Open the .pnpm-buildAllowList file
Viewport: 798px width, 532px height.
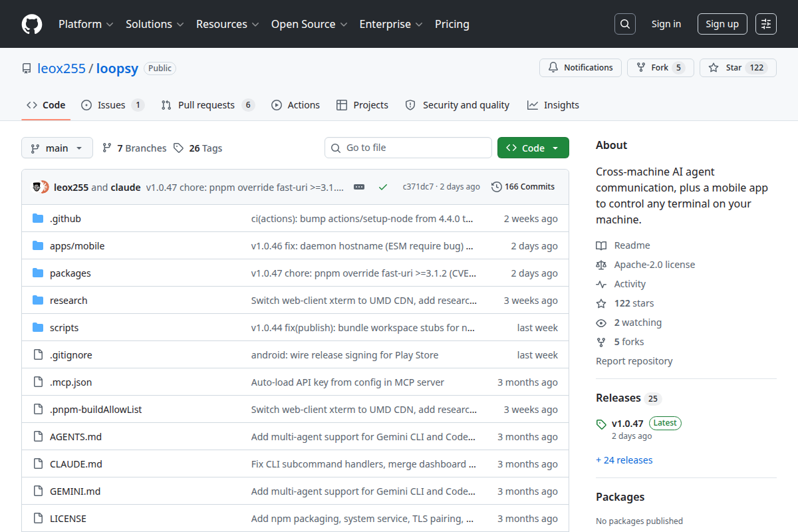(96, 410)
